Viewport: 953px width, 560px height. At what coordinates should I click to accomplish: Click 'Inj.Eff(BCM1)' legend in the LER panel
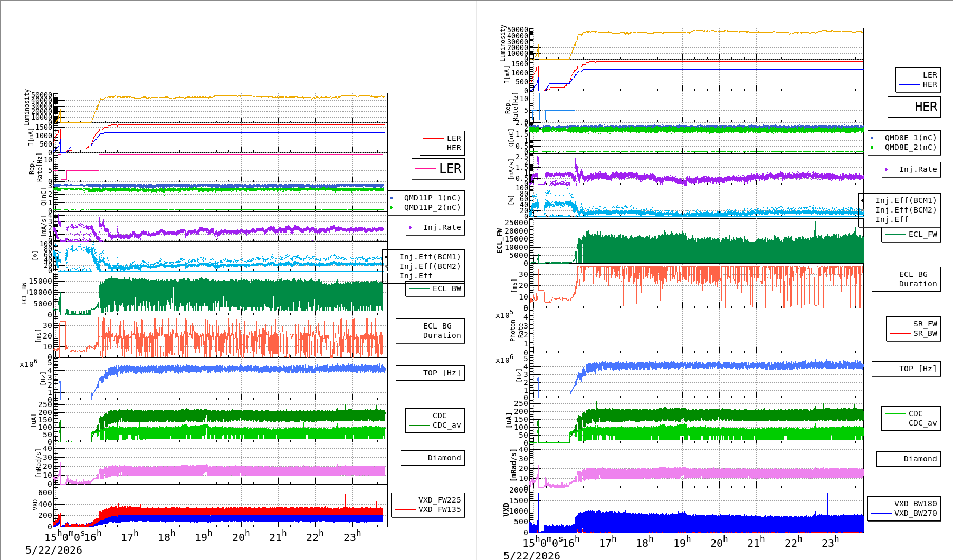pos(424,257)
